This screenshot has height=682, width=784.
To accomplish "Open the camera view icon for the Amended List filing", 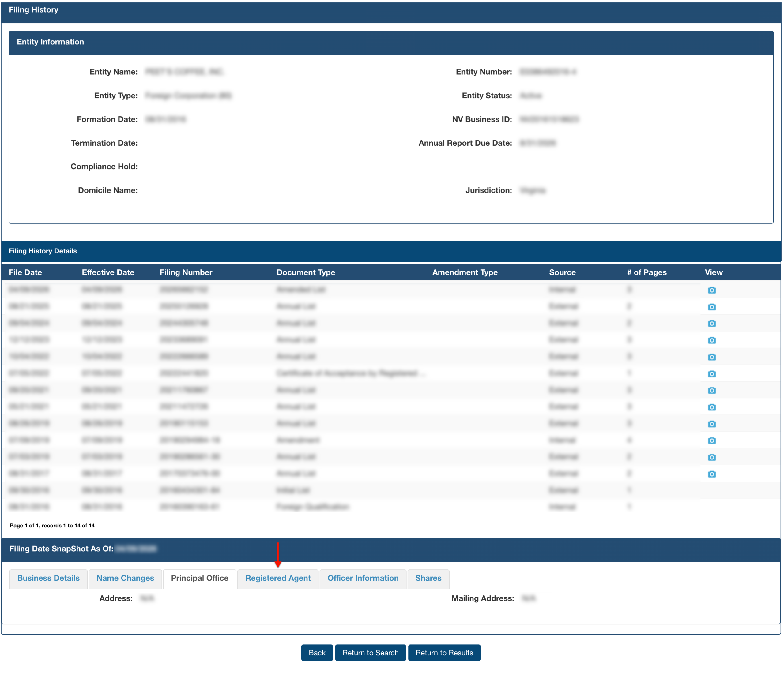I will point(711,290).
